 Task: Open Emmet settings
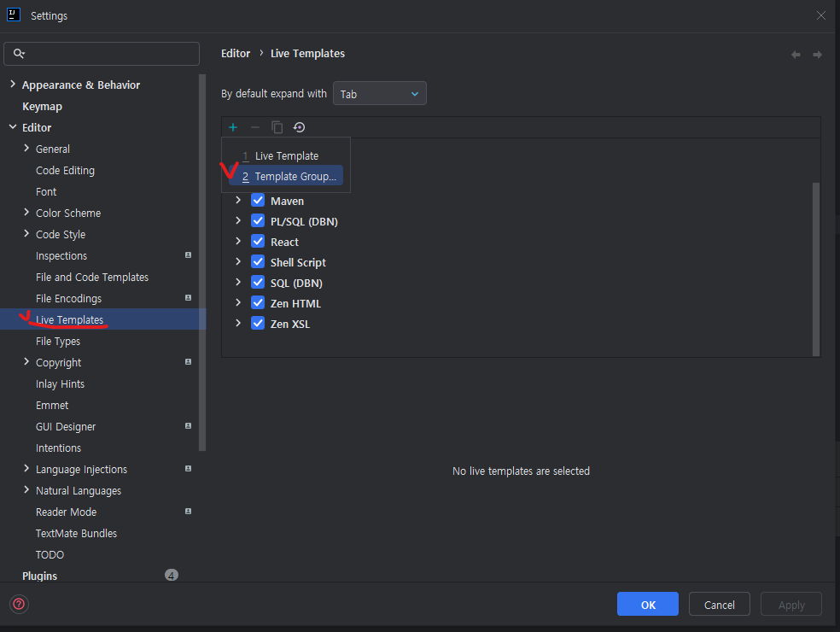pyautogui.click(x=52, y=406)
